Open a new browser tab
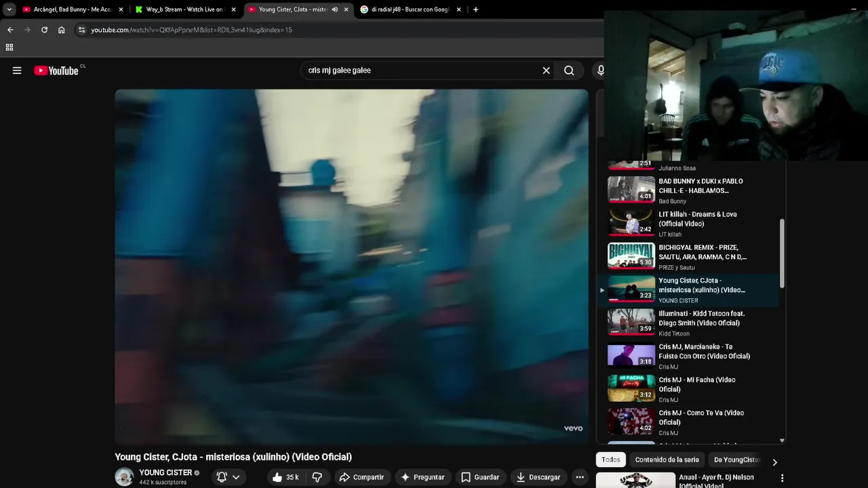Screen dimensions: 868x488 pyautogui.click(x=475, y=9)
